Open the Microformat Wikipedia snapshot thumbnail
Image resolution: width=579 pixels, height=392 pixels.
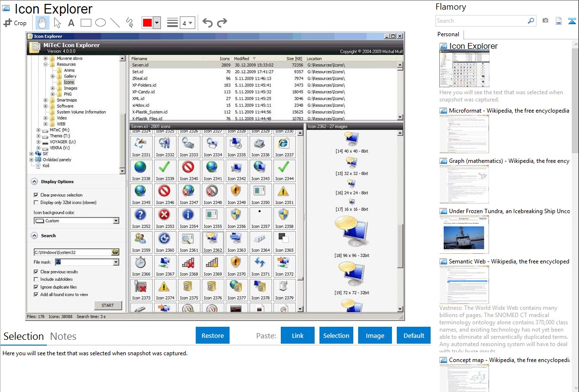464,134
